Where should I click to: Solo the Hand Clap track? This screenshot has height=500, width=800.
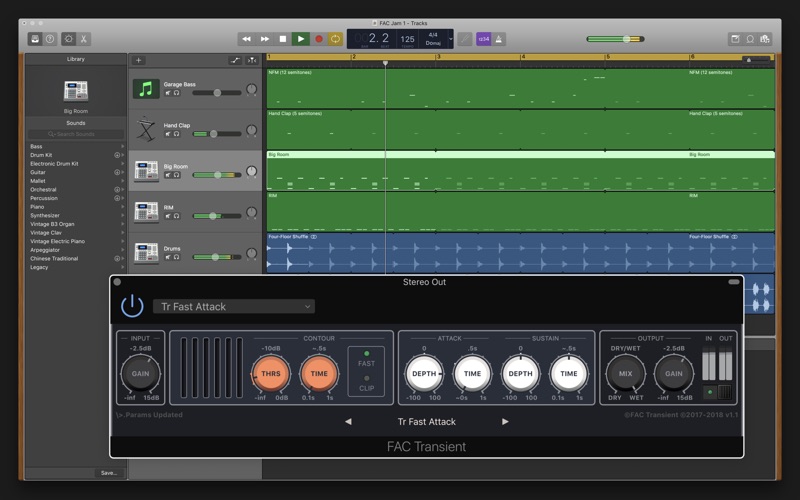[177, 134]
